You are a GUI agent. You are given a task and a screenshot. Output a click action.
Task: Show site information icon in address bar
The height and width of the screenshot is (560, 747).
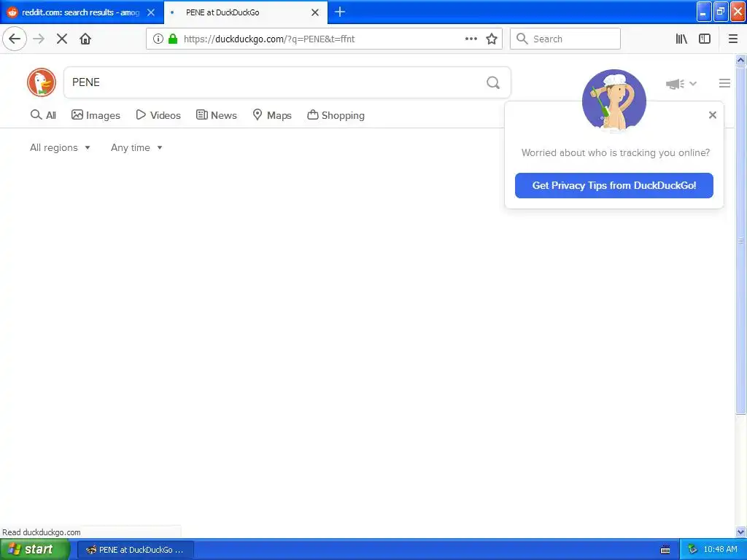coord(158,39)
